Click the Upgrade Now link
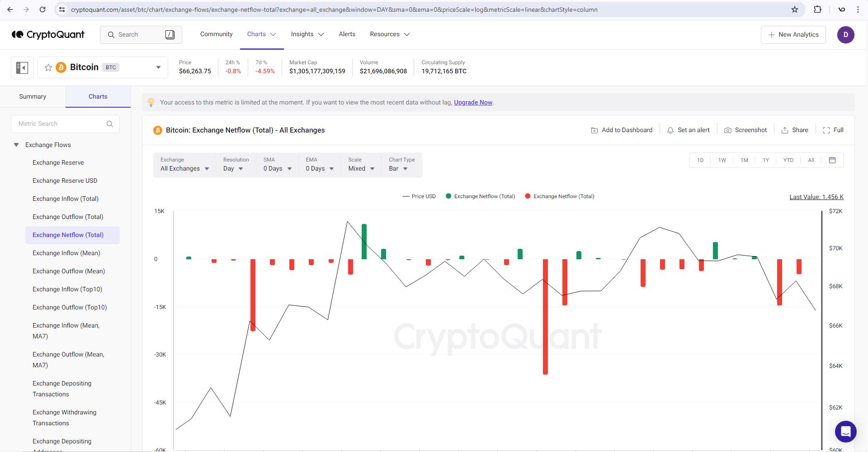This screenshot has height=452, width=868. pos(473,103)
